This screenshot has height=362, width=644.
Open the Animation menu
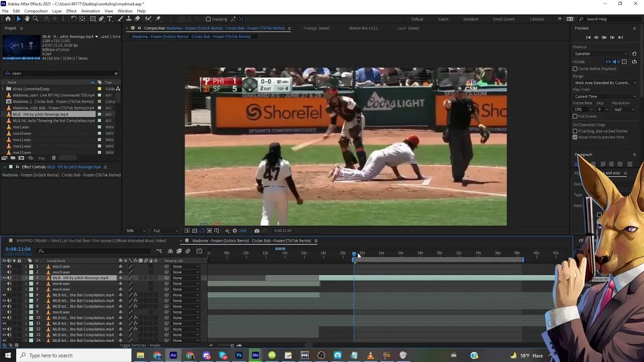(91, 11)
